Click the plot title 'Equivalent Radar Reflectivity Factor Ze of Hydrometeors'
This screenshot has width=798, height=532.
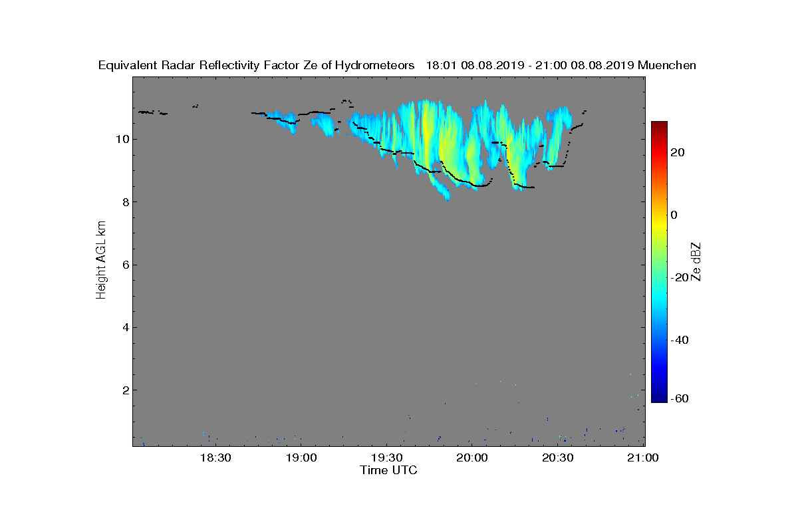point(257,65)
